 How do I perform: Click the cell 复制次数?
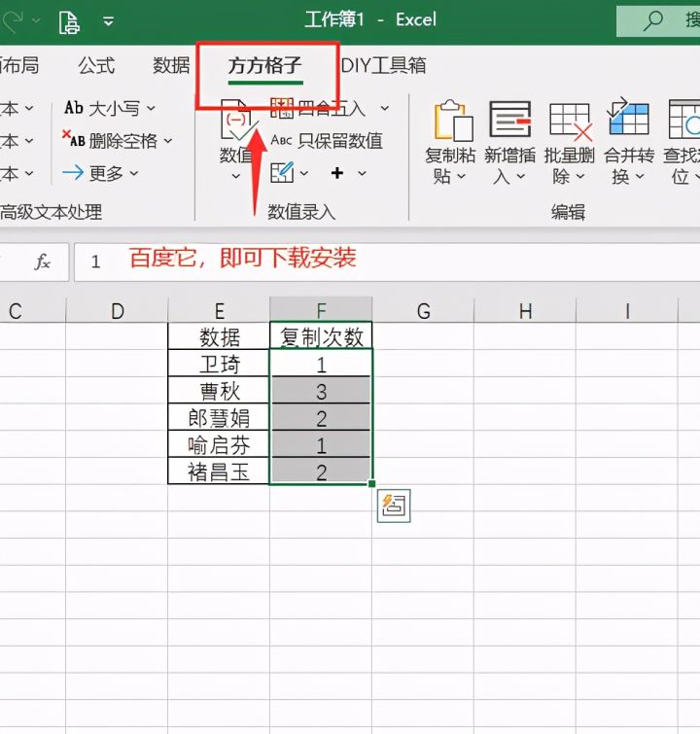pyautogui.click(x=321, y=336)
